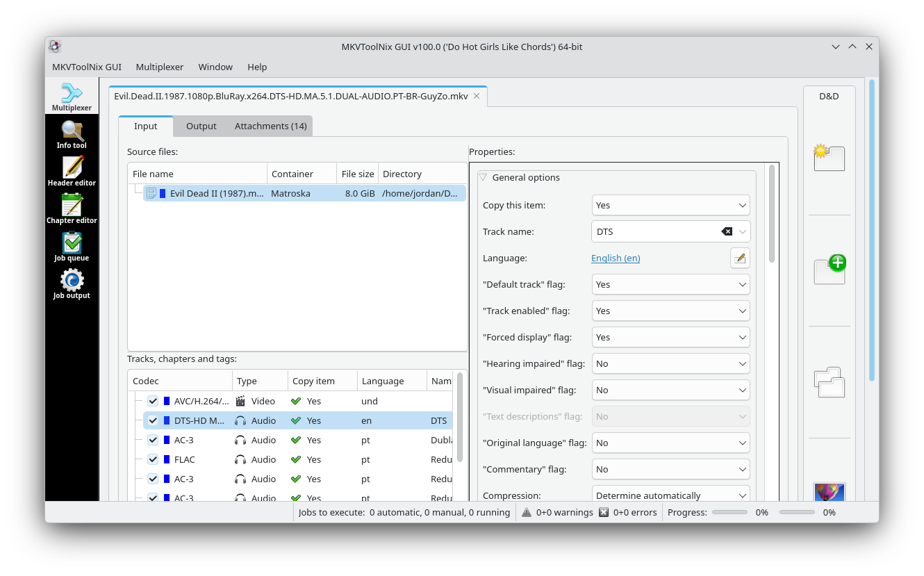
Task: Click the tracks list vertical scrollbar
Action: click(x=460, y=417)
